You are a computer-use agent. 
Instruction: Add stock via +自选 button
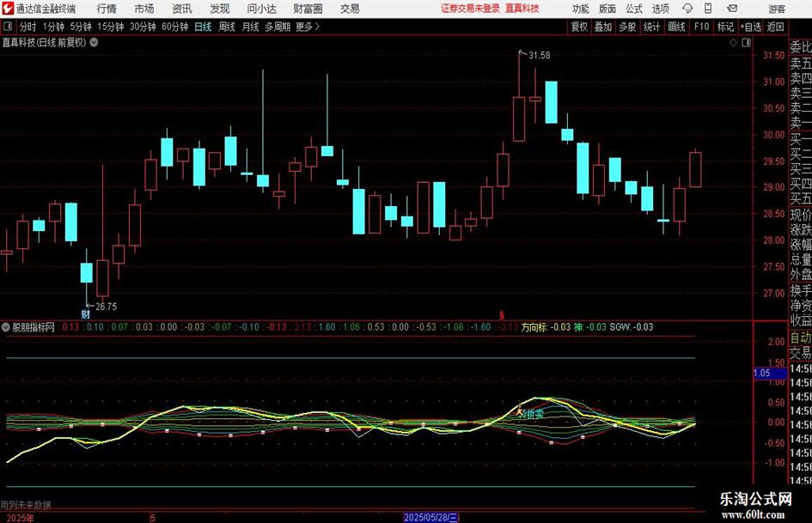(750, 27)
